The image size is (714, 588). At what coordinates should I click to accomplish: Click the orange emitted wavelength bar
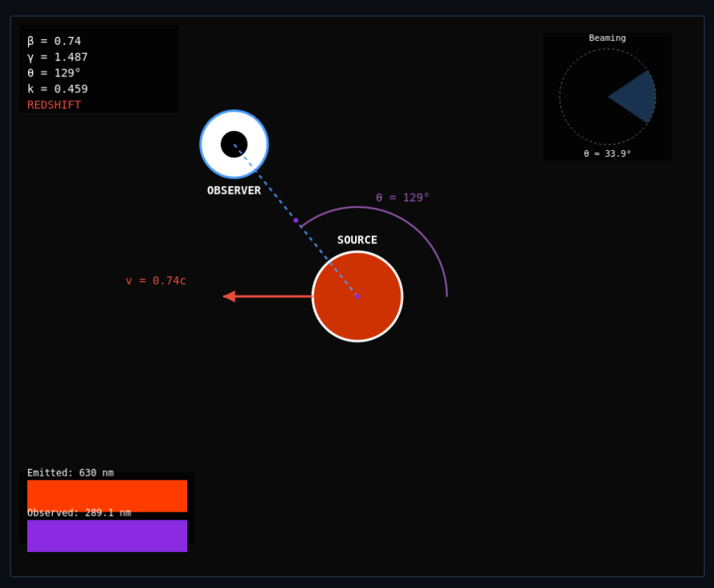[107, 496]
